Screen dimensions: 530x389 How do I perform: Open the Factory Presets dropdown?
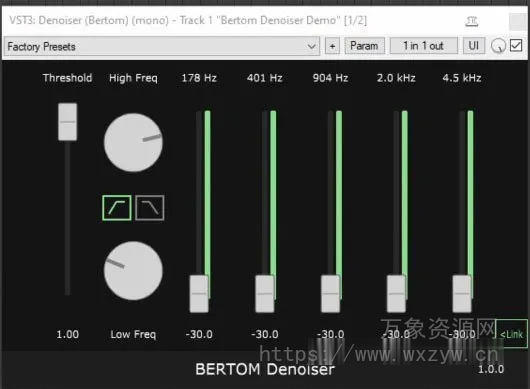tap(162, 46)
